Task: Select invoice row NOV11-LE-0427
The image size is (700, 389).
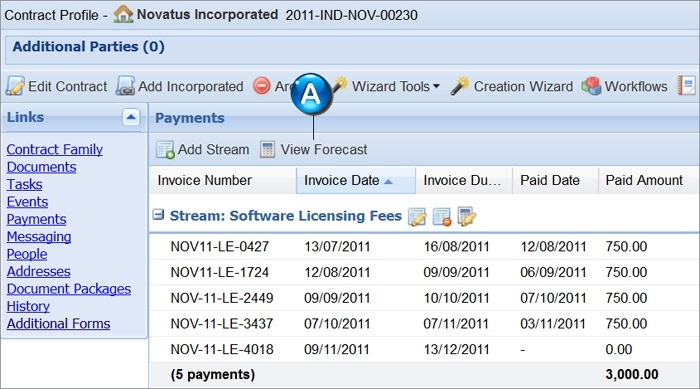Action: pos(424,247)
